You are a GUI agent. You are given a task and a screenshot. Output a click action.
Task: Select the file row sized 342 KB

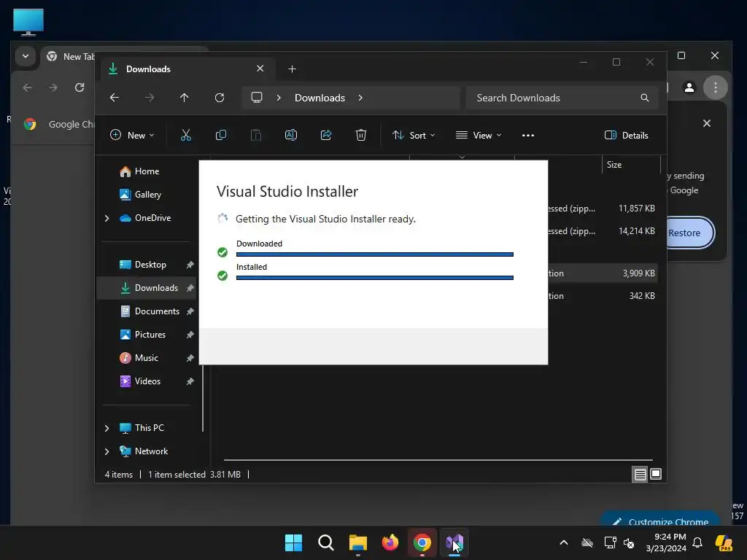(603, 296)
